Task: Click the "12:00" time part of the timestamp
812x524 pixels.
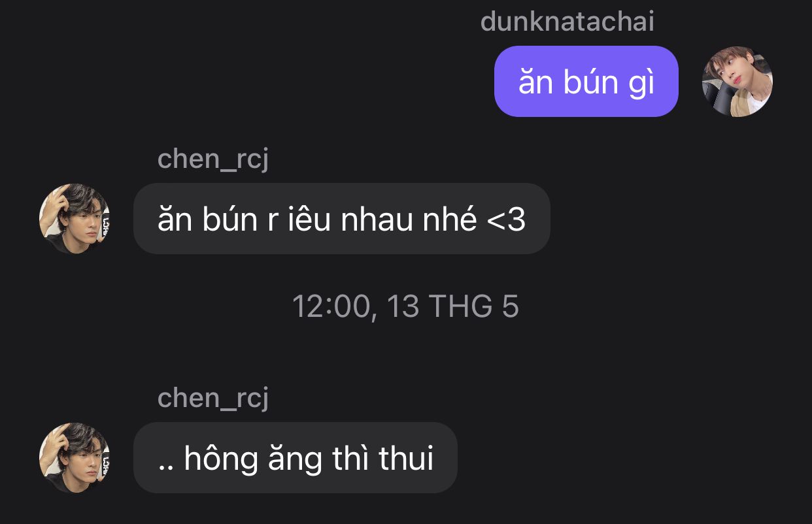Action: click(x=331, y=307)
